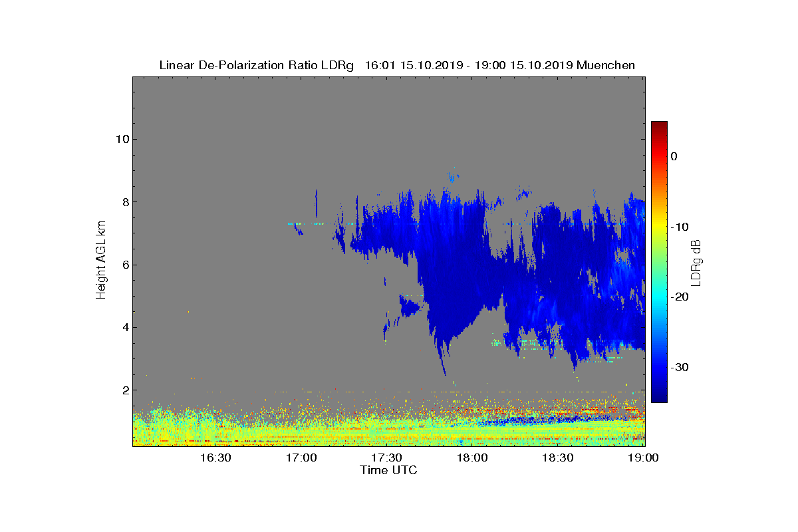Click the 'Height AGL km' axis label
This screenshot has width=798, height=532.
(101, 261)
